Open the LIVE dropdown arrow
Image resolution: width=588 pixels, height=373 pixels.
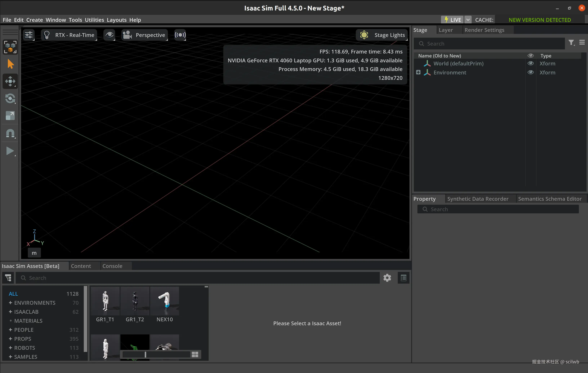pyautogui.click(x=468, y=20)
